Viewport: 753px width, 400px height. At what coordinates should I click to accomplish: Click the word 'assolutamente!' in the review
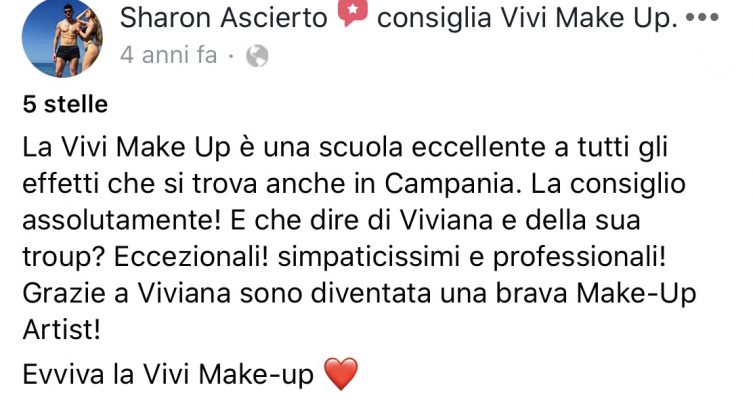coord(121,220)
